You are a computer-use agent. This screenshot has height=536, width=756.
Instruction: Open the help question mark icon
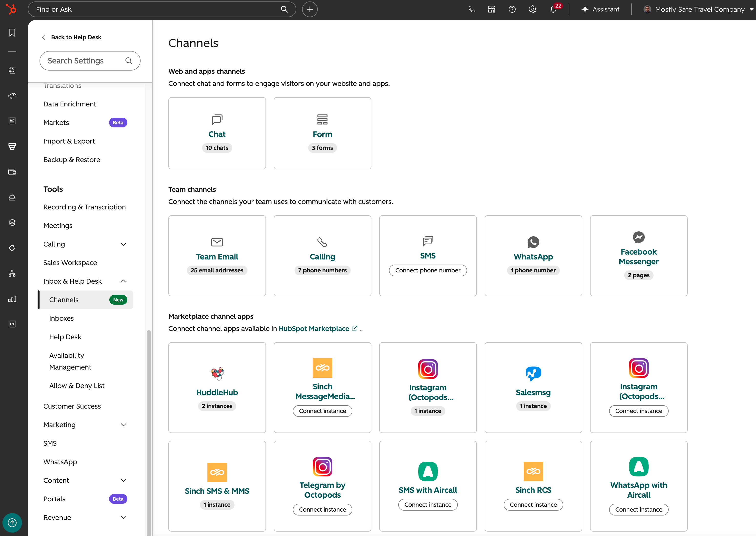click(512, 9)
